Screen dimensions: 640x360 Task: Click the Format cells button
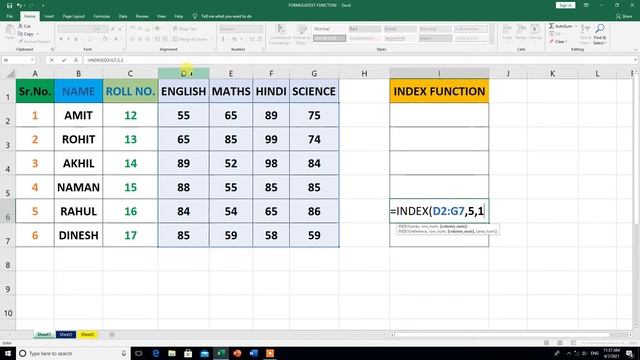(534, 32)
